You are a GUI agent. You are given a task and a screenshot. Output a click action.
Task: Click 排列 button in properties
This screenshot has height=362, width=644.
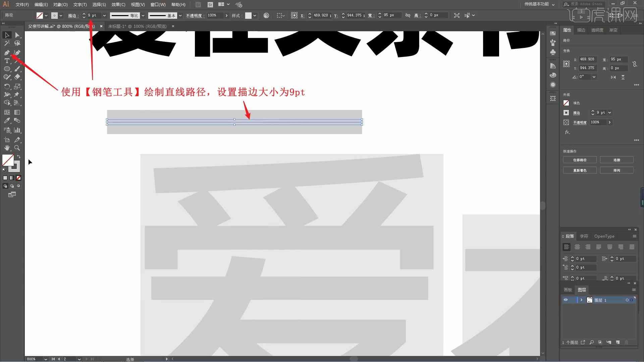[617, 170]
